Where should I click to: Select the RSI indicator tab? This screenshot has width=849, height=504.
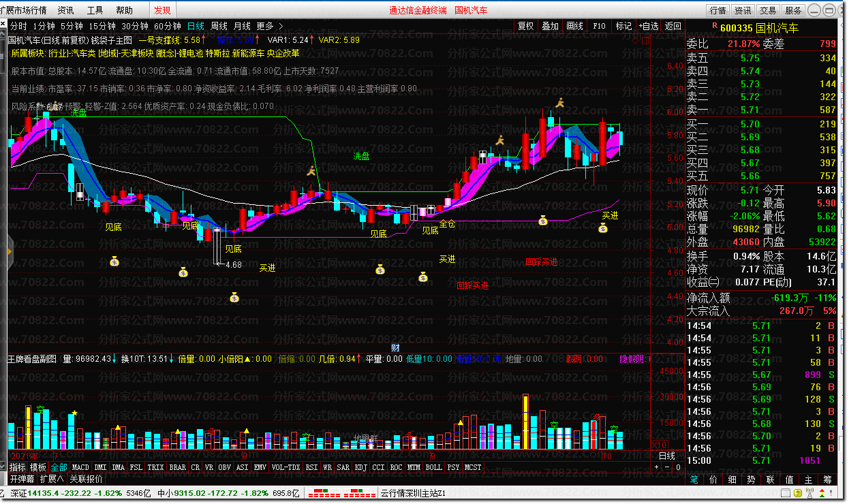311,467
